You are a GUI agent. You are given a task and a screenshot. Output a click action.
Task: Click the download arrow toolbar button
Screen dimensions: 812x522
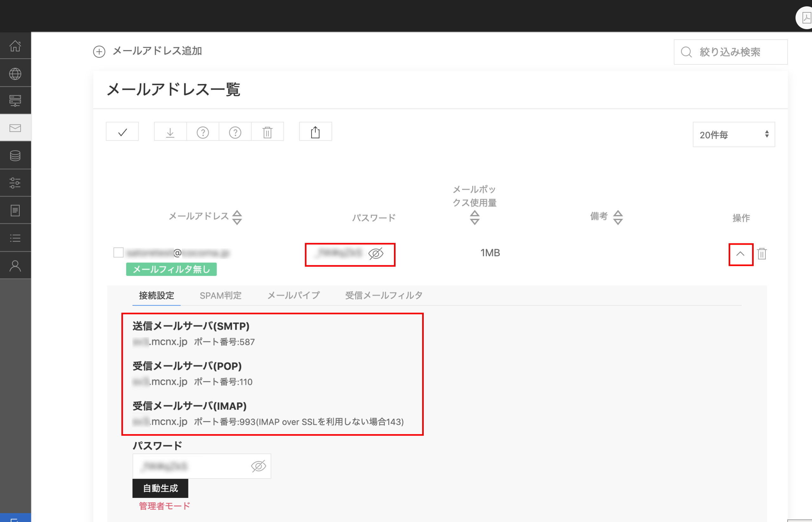click(x=170, y=132)
